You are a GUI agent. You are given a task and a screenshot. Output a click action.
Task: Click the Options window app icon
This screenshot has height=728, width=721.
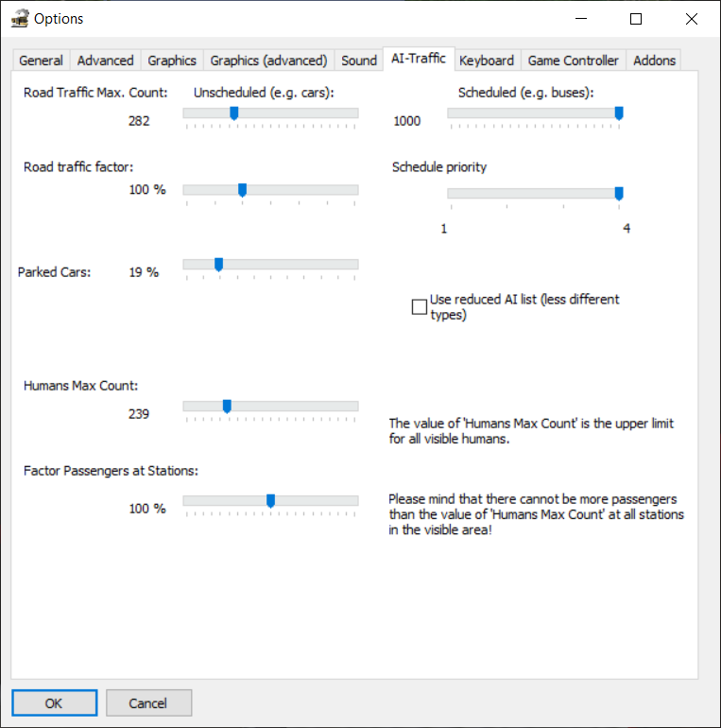(x=19, y=18)
